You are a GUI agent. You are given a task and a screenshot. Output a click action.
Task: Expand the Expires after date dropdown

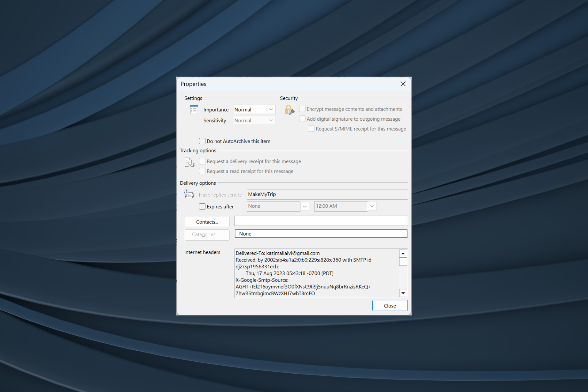point(305,205)
